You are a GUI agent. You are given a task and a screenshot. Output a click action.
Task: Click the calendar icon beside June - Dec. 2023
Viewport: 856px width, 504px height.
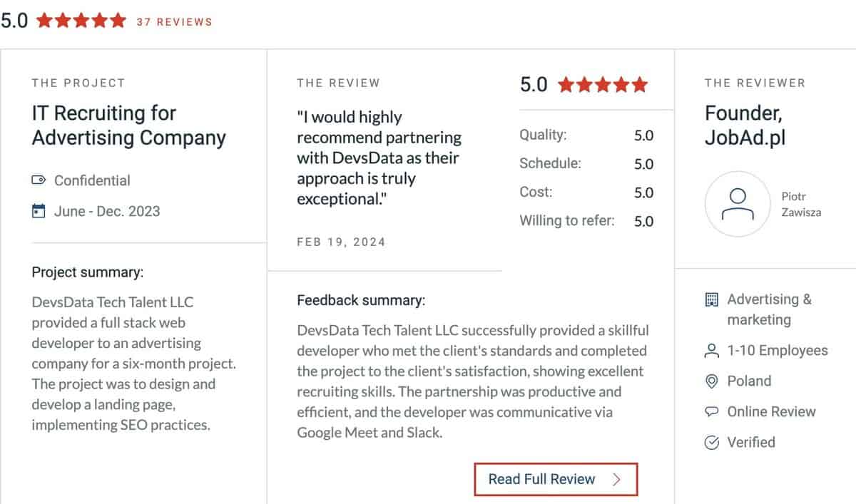tap(39, 211)
